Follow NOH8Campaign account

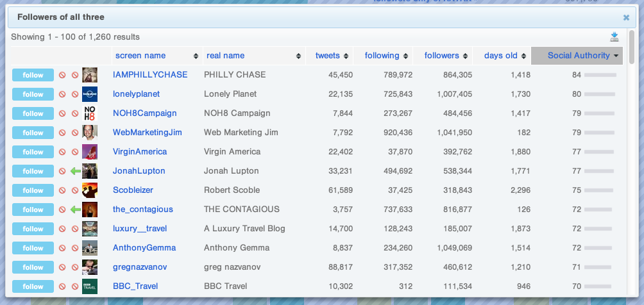click(x=33, y=113)
